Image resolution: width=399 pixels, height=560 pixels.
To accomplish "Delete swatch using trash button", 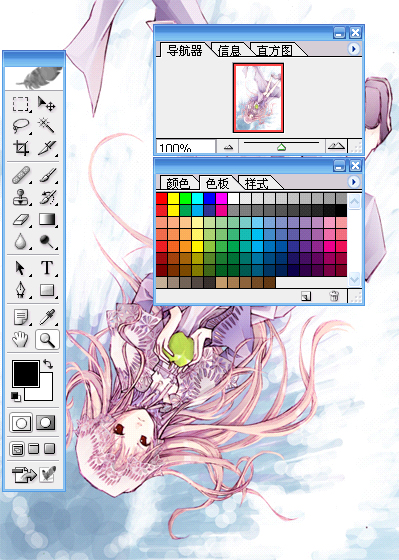I will (334, 296).
